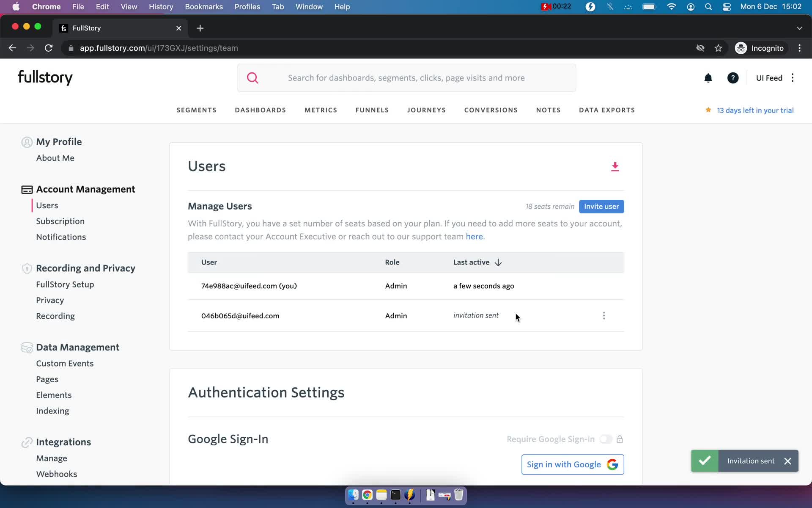
Task: Click the lock icon beside Google Sign-In toggle
Action: 620,439
